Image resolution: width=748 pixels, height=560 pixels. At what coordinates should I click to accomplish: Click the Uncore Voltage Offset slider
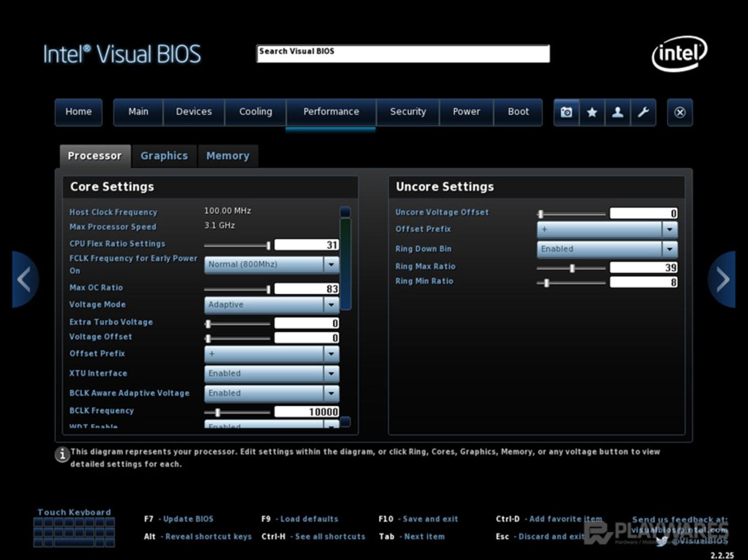click(571, 214)
